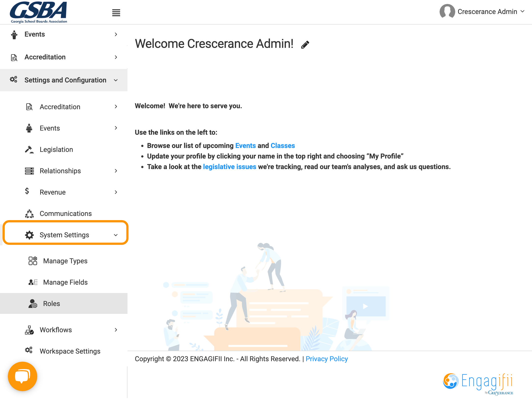Expand the Revenue submenu chevron
The image size is (532, 399).
(116, 192)
